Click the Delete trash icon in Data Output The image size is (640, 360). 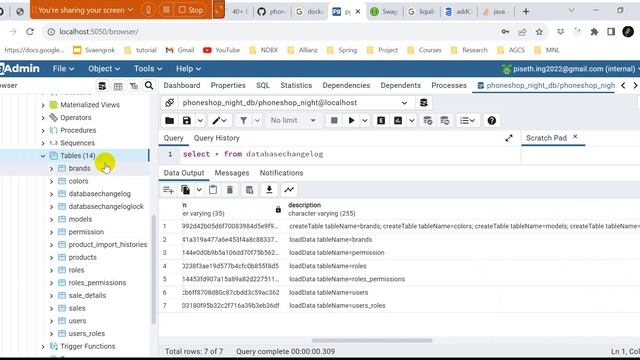click(230, 190)
